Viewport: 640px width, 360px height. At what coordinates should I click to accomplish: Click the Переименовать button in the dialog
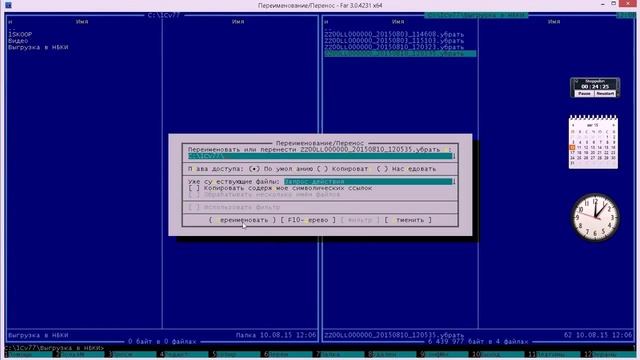(242, 220)
